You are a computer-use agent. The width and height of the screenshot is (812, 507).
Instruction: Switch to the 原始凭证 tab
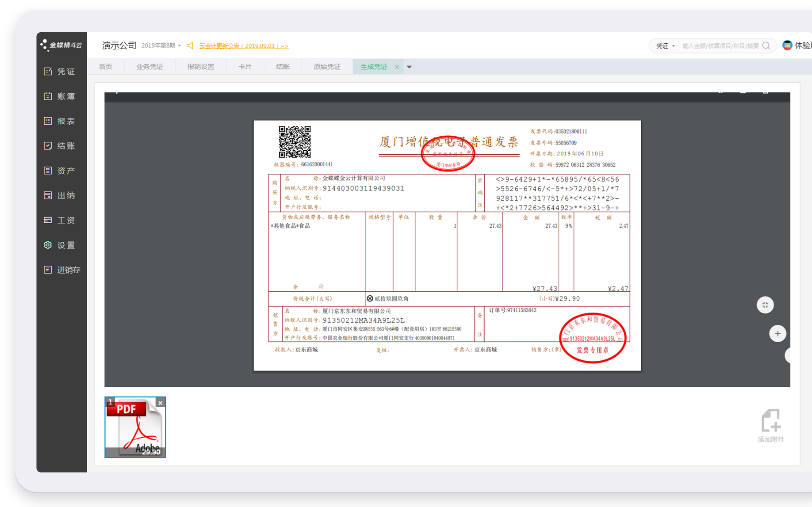pyautogui.click(x=327, y=66)
